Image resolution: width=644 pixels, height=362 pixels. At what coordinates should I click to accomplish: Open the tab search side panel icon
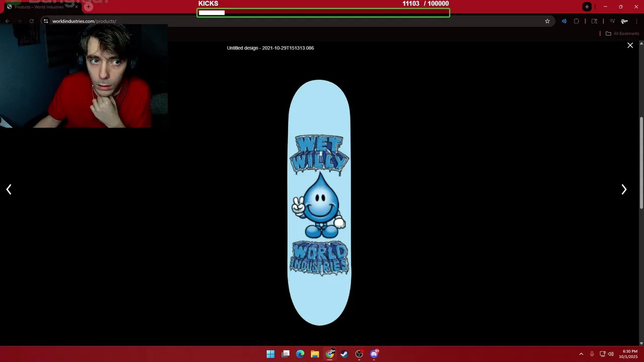coord(594,21)
